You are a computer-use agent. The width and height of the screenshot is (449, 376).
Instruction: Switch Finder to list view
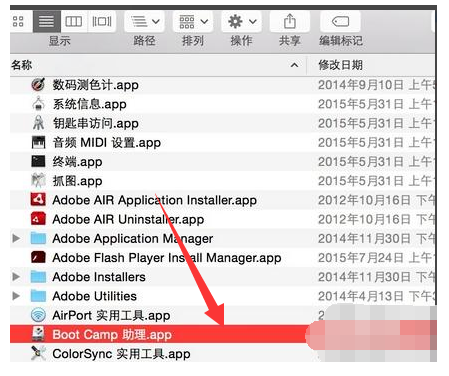pos(47,22)
